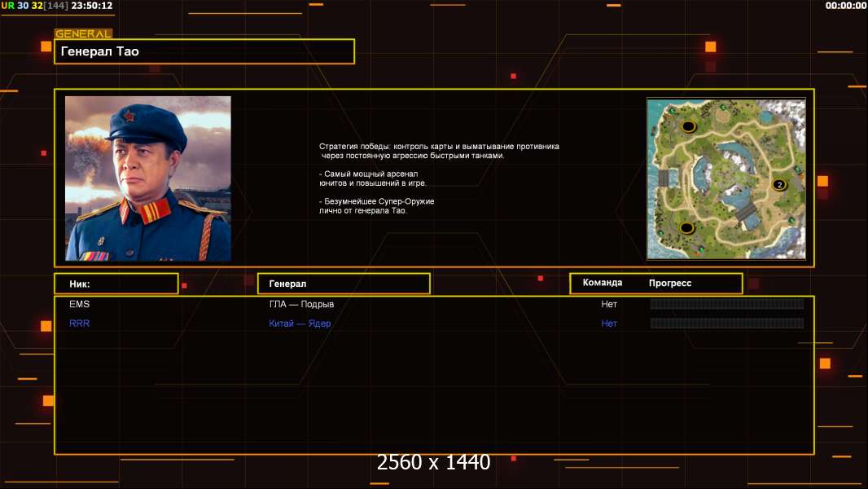Image resolution: width=868 pixels, height=489 pixels.
Task: Select player name 'EMS'
Action: pos(79,304)
